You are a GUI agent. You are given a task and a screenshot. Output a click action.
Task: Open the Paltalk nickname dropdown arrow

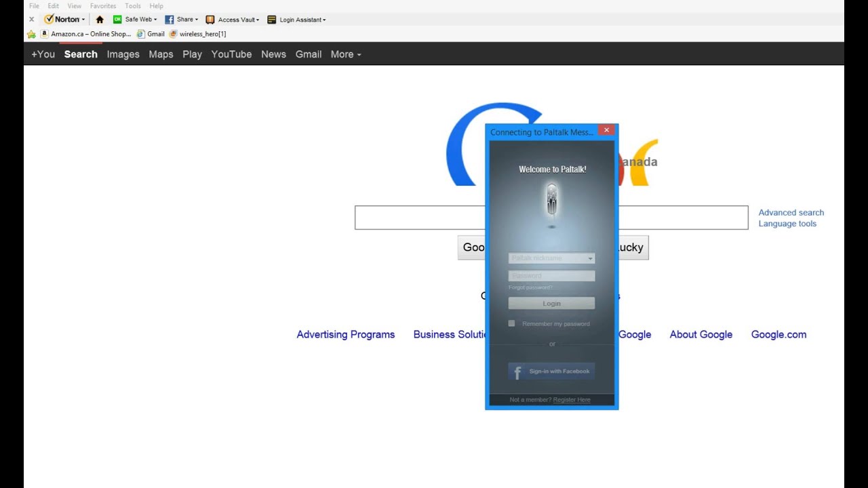(590, 258)
